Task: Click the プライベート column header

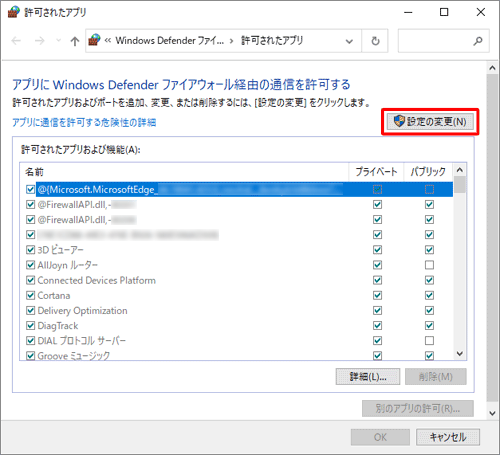Action: [376, 172]
